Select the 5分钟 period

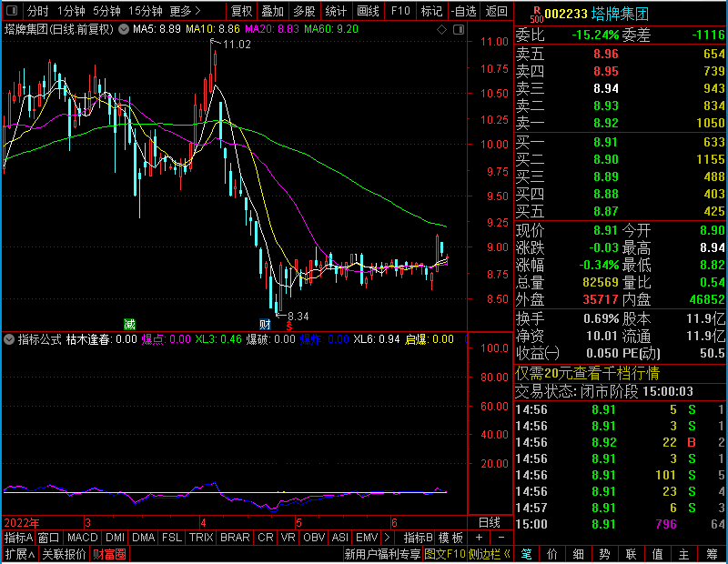[106, 11]
